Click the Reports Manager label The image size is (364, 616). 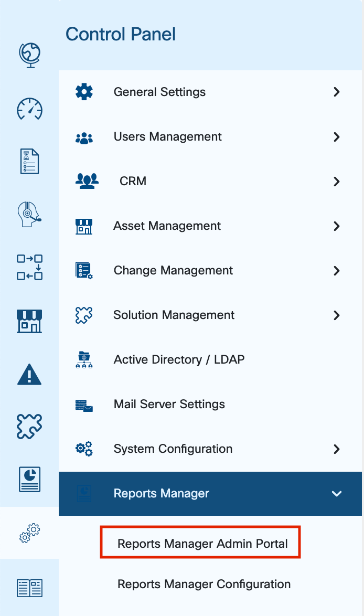point(162,493)
